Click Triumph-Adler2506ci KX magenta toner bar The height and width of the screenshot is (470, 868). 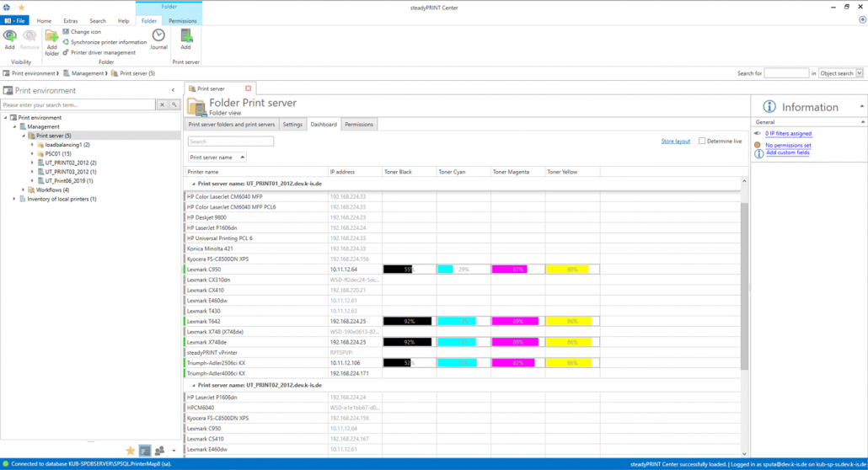pos(518,363)
